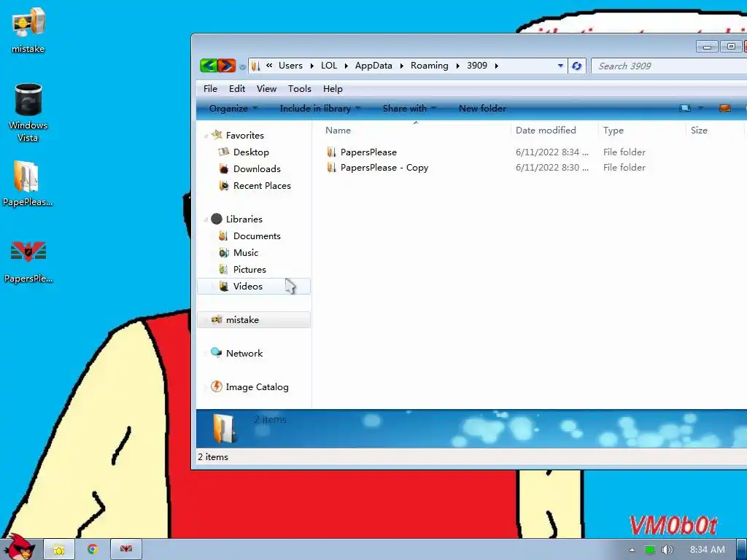Select Favorites in the navigation pane
The height and width of the screenshot is (560, 747).
[x=245, y=135]
